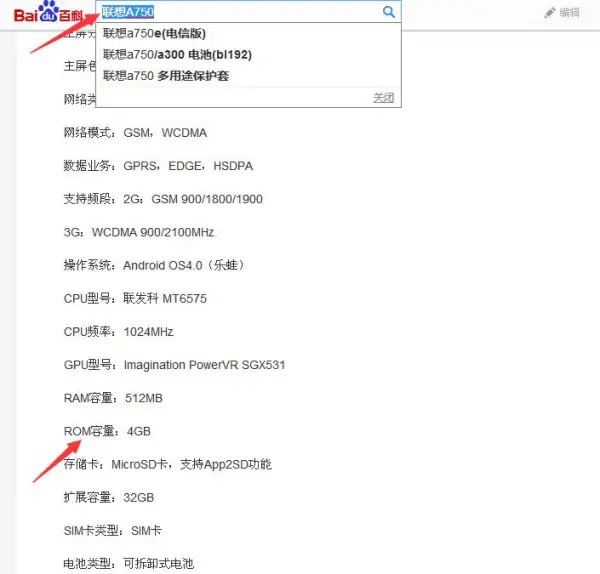Viewport: 600px width, 574px height.
Task: Click text RAM容量: 512MB
Action: pyautogui.click(x=113, y=398)
